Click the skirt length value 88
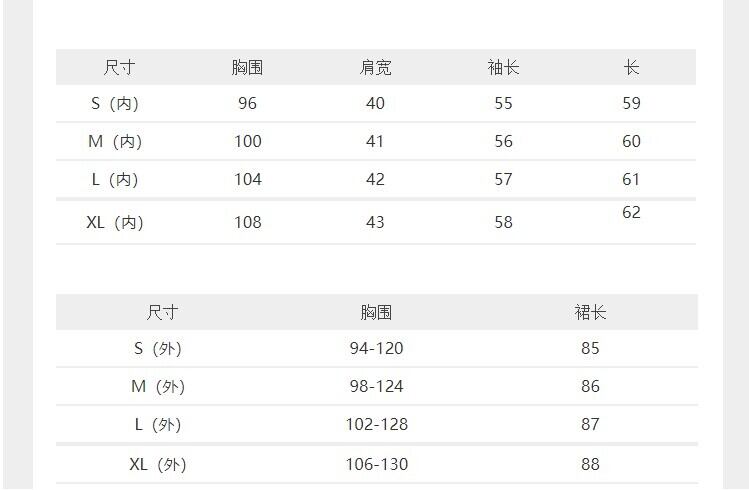The width and height of the screenshot is (749, 490). pyautogui.click(x=590, y=464)
